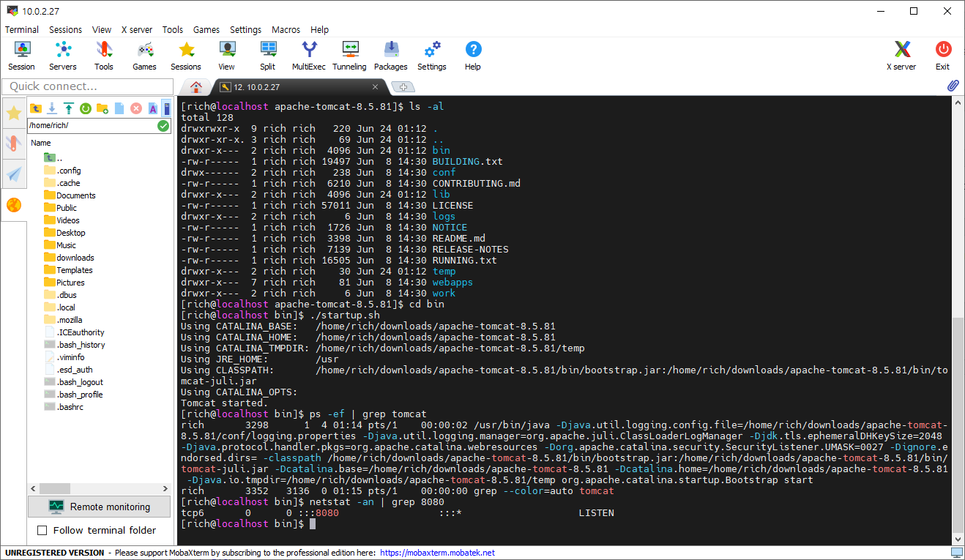This screenshot has height=560, width=965.
Task: Open the Packages toolbar icon
Action: point(391,56)
